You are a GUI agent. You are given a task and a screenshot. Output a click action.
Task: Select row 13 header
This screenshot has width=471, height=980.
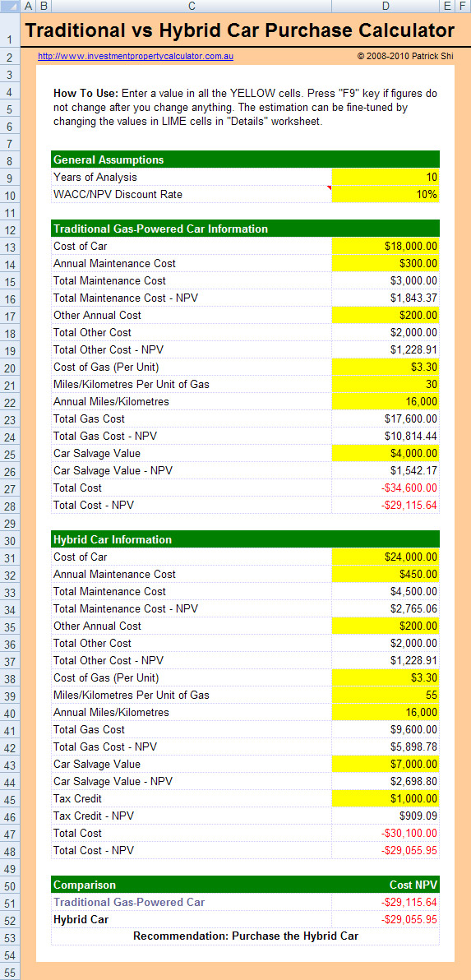coord(10,247)
